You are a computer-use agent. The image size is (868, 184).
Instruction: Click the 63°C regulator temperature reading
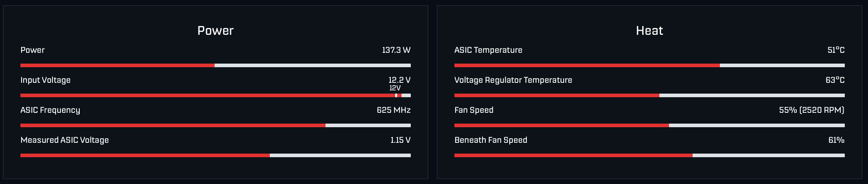coord(835,80)
